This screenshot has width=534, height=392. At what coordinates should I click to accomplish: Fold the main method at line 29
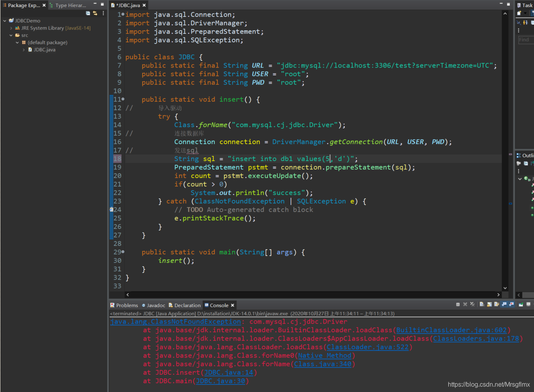[x=123, y=251]
